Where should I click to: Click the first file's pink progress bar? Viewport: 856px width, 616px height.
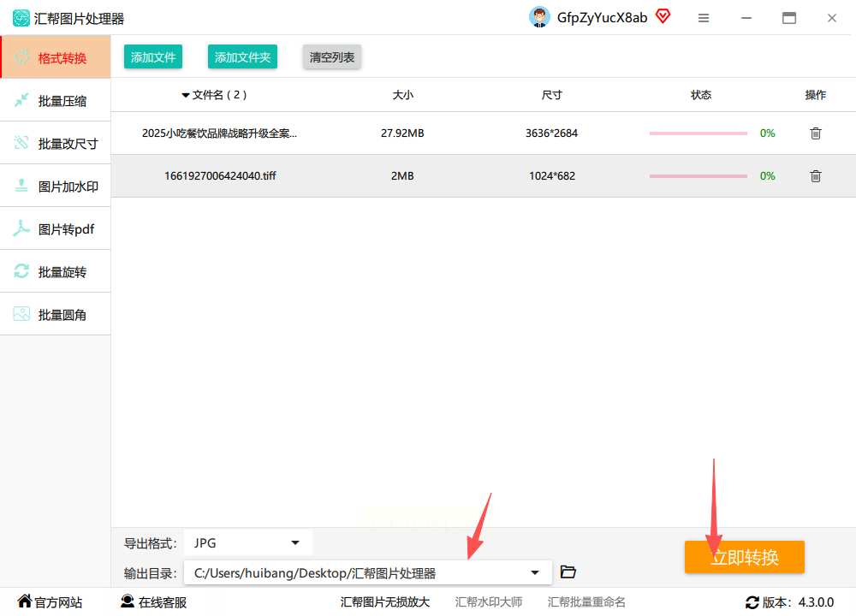pyautogui.click(x=698, y=133)
